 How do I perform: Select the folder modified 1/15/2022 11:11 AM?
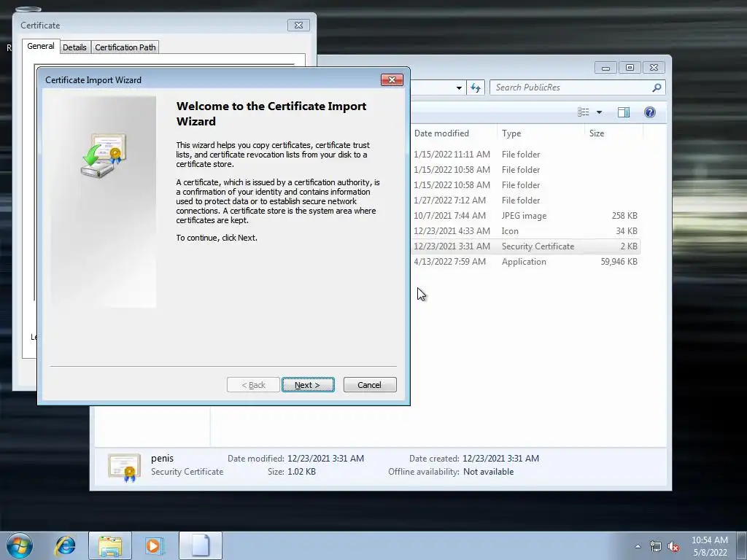525,155
